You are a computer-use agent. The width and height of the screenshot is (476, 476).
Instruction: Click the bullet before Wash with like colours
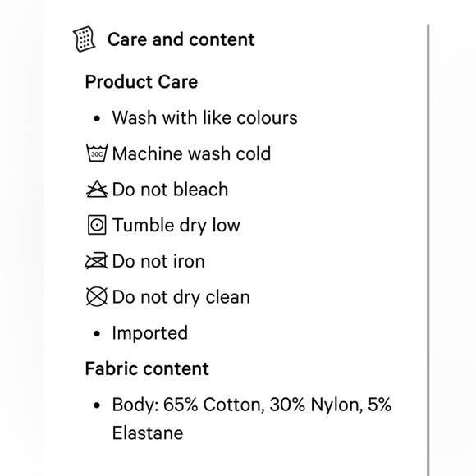point(97,118)
